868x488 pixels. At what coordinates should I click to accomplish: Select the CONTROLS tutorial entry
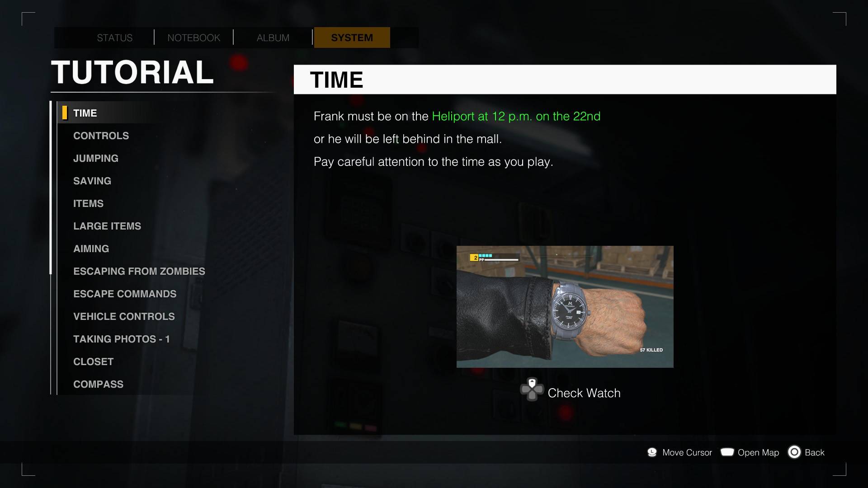tap(101, 135)
